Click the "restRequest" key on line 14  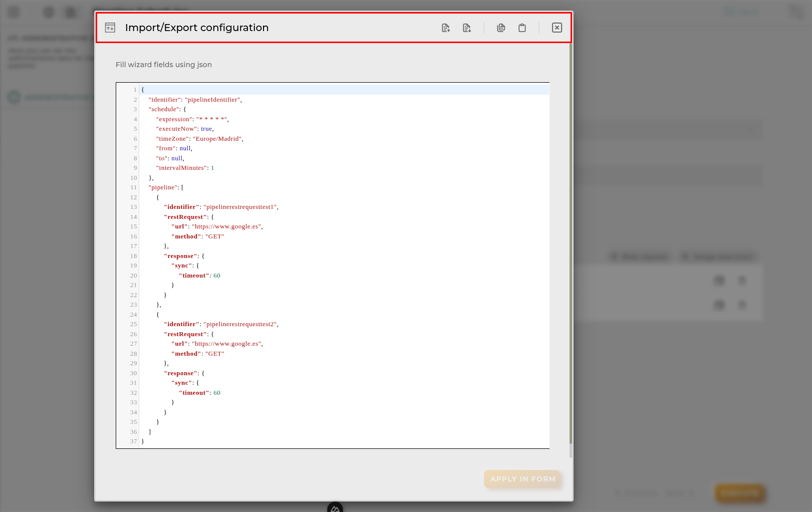click(185, 217)
